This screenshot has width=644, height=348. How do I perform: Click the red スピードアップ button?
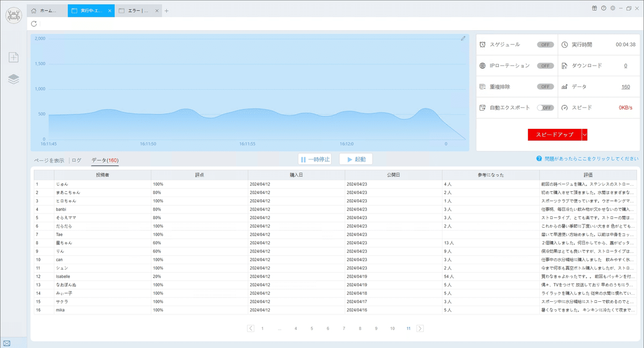pos(554,135)
